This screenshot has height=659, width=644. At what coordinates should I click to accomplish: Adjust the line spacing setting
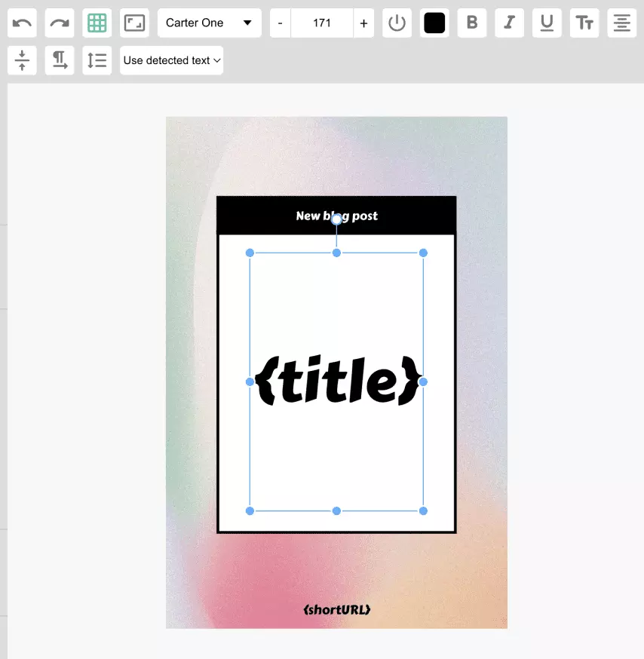(97, 60)
